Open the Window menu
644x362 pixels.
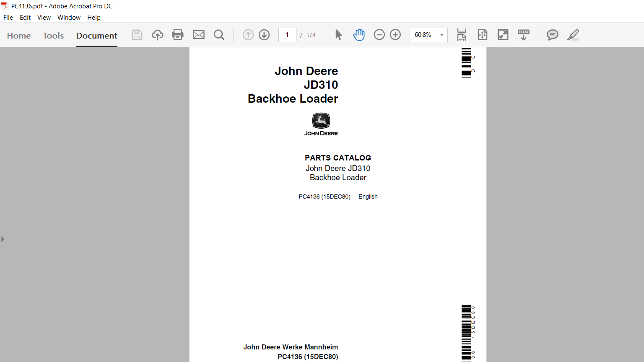[x=69, y=18]
